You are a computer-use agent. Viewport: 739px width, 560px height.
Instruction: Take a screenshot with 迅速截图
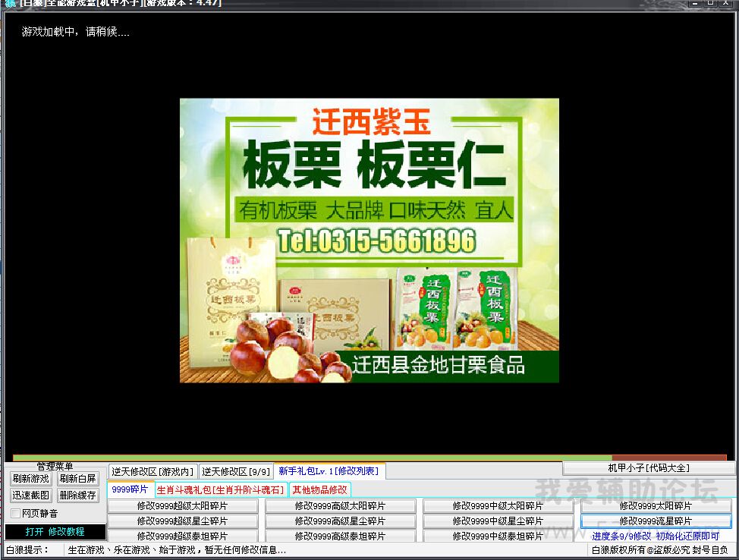click(x=31, y=496)
